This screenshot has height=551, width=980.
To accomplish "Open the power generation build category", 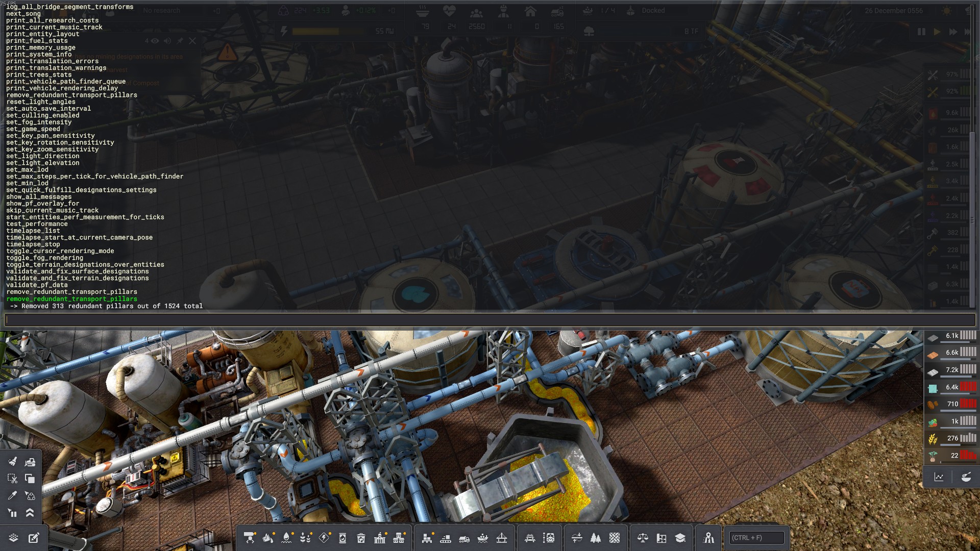I will point(324,538).
